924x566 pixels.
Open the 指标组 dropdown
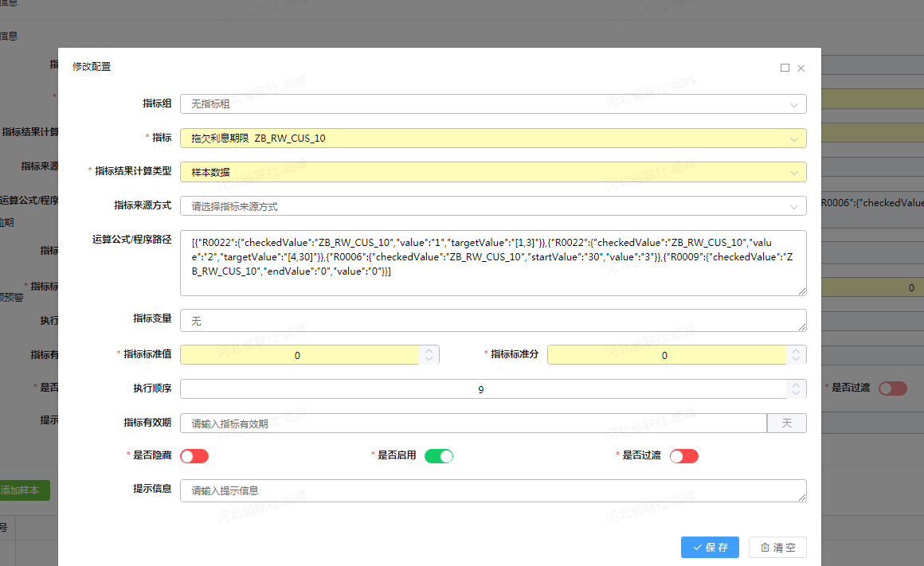[492, 104]
